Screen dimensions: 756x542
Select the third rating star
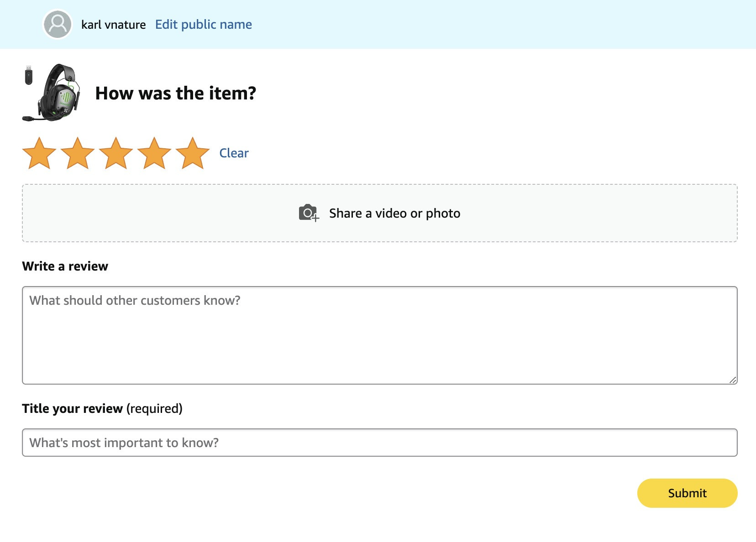pos(116,153)
